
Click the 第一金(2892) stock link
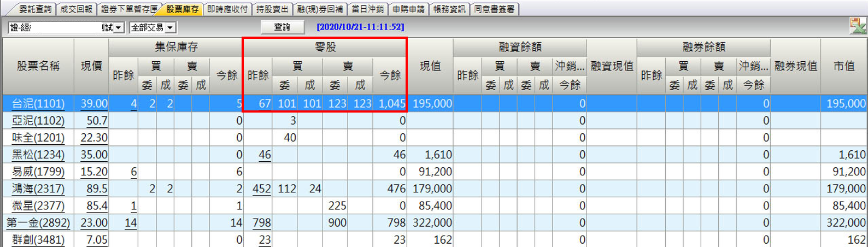(x=38, y=223)
